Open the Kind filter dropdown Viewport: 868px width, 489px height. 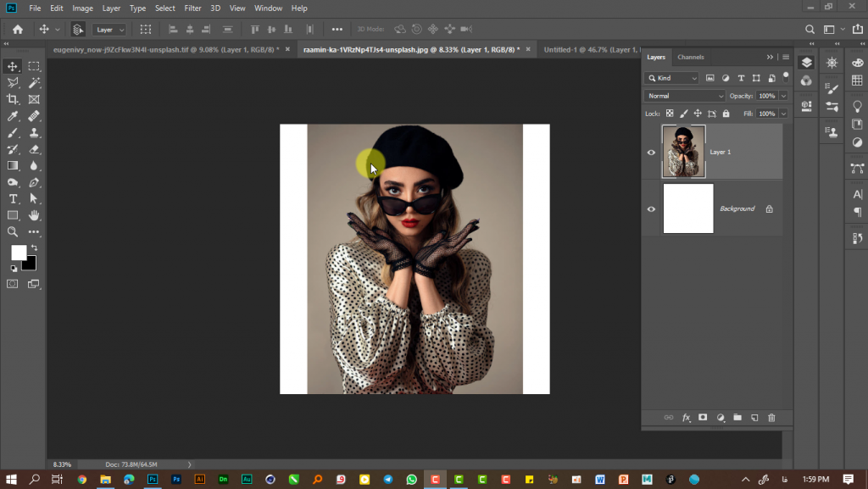click(x=671, y=78)
